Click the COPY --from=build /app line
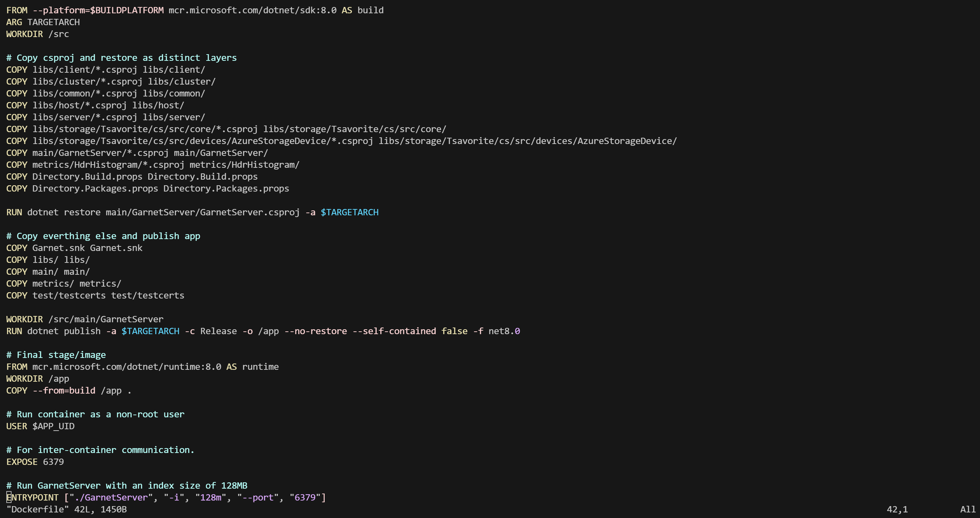980x518 pixels. point(69,390)
